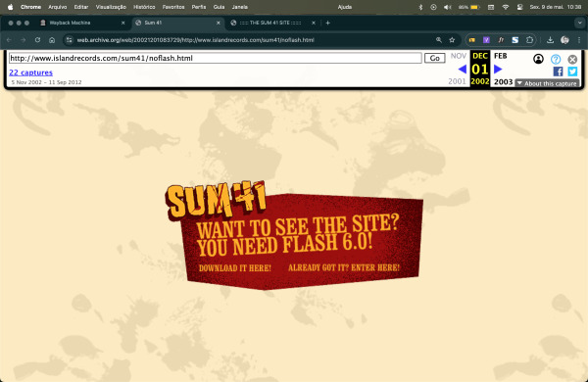Screen dimensions: 588x382
Task: Bookmark this page with the star icon
Action: [452, 40]
